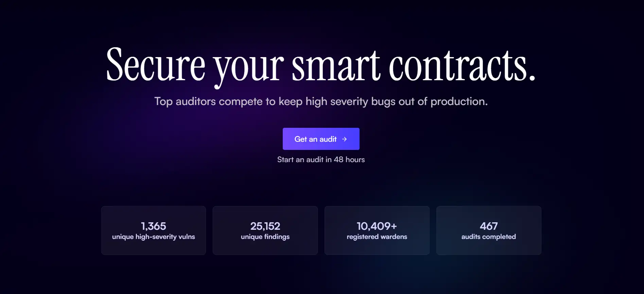The height and width of the screenshot is (294, 644).
Task: Click the word "compete" in the subtitle
Action: [x=241, y=101]
